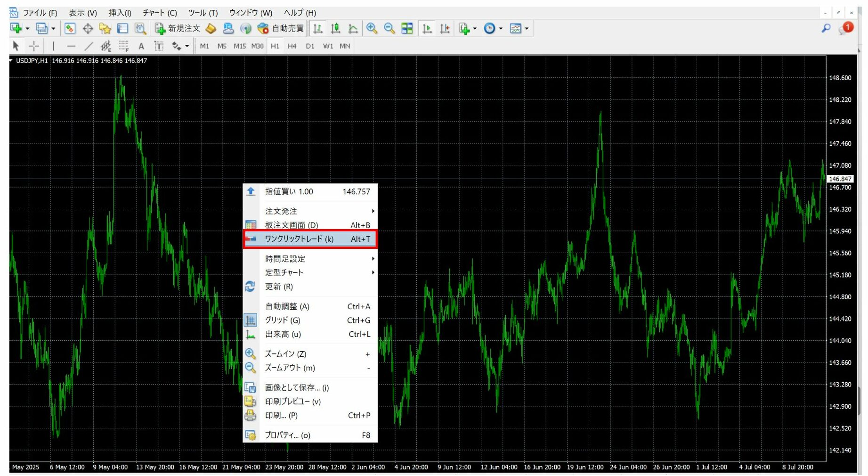Select the crosshair cursor tool
The width and height of the screenshot is (868, 476).
[x=34, y=46]
